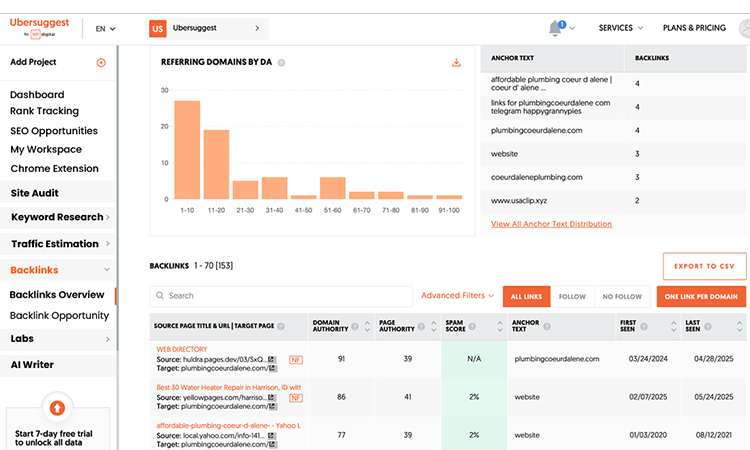Collapse the Backlinks section

[x=57, y=270]
